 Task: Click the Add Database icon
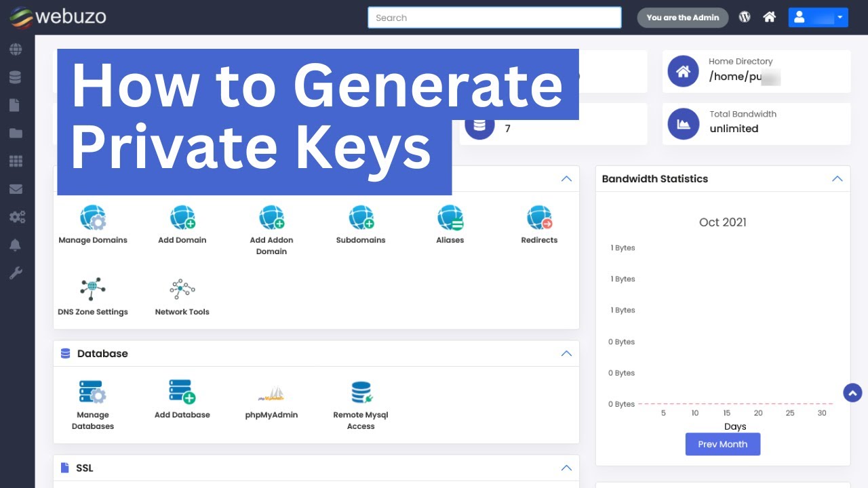[x=182, y=392]
